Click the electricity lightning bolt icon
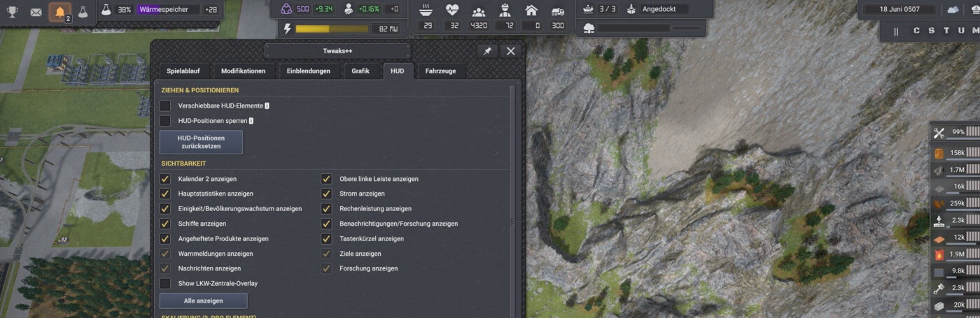980x318 pixels. point(286,29)
